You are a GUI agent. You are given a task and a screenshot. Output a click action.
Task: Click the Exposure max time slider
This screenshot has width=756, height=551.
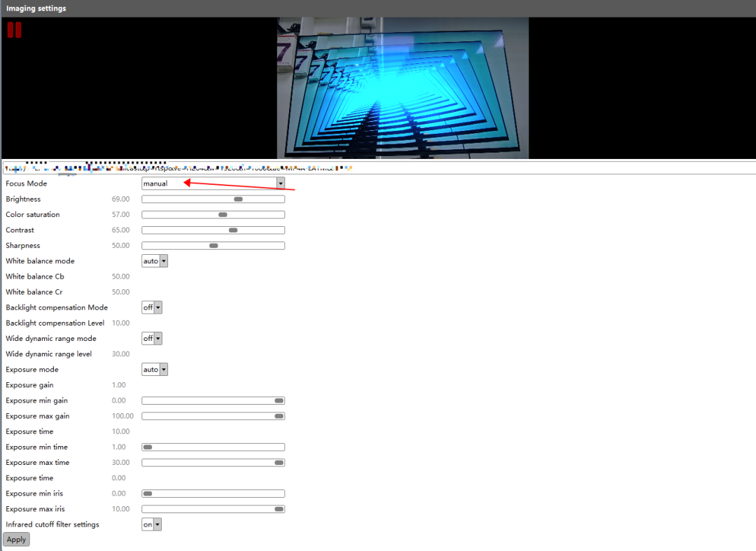point(277,462)
